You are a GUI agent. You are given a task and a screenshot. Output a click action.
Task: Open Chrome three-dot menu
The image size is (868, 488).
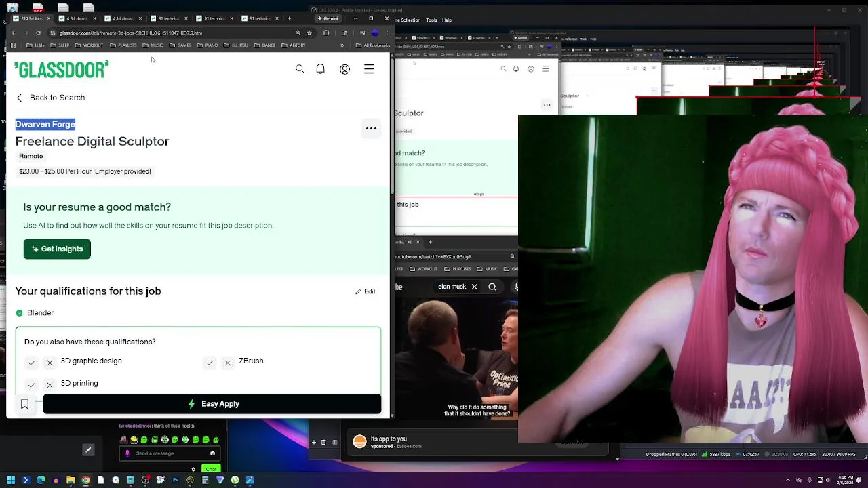[x=387, y=33]
